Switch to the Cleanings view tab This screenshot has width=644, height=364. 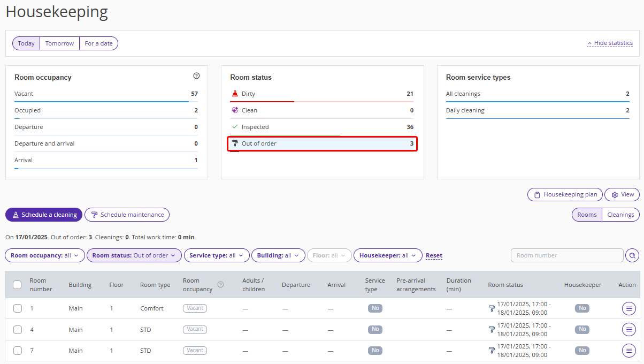[x=620, y=215]
